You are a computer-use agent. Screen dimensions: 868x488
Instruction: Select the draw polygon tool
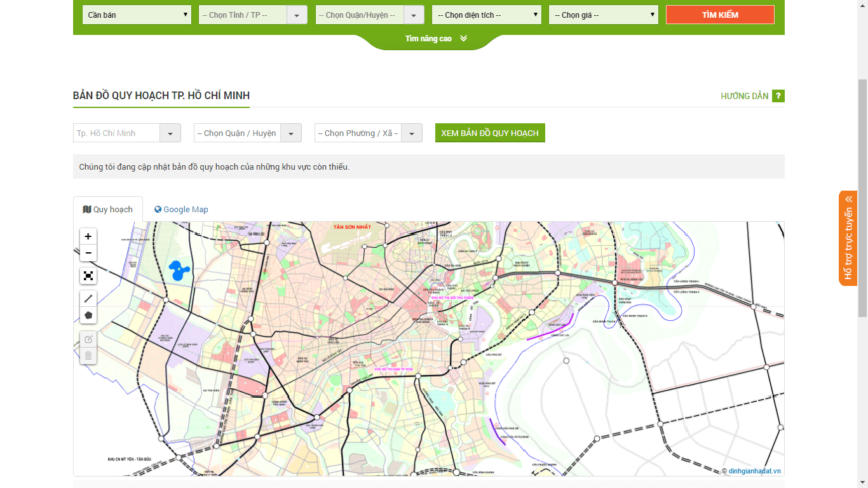(x=88, y=315)
